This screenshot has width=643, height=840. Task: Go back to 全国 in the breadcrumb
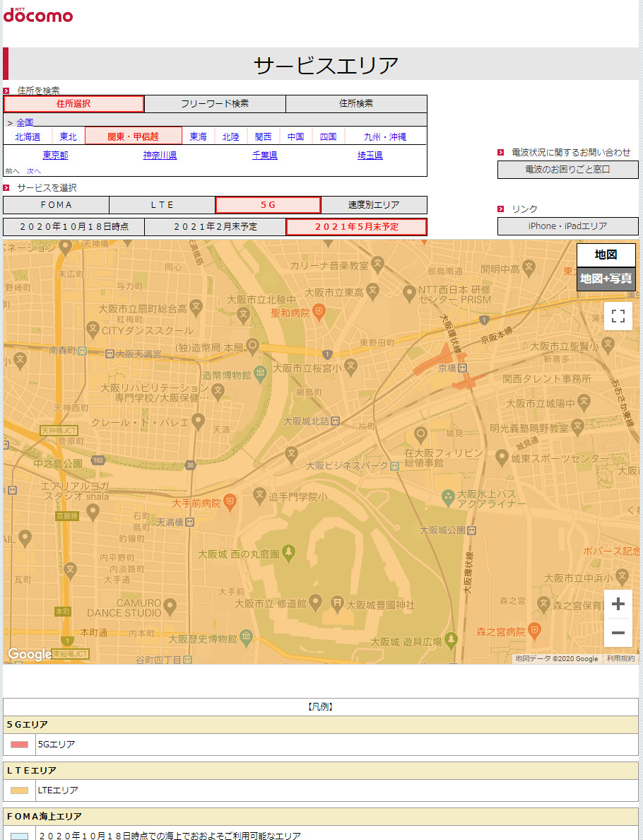[x=25, y=122]
